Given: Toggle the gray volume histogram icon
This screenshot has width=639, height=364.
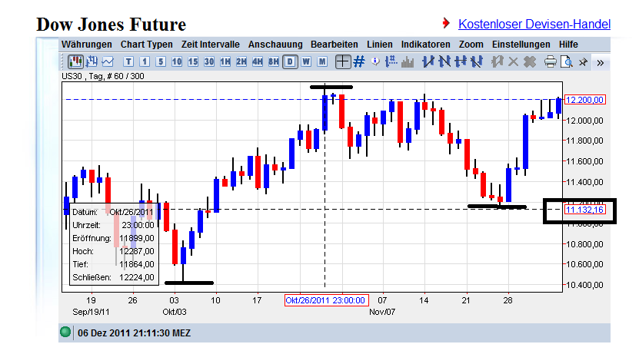Looking at the screenshot, I should (x=408, y=62).
